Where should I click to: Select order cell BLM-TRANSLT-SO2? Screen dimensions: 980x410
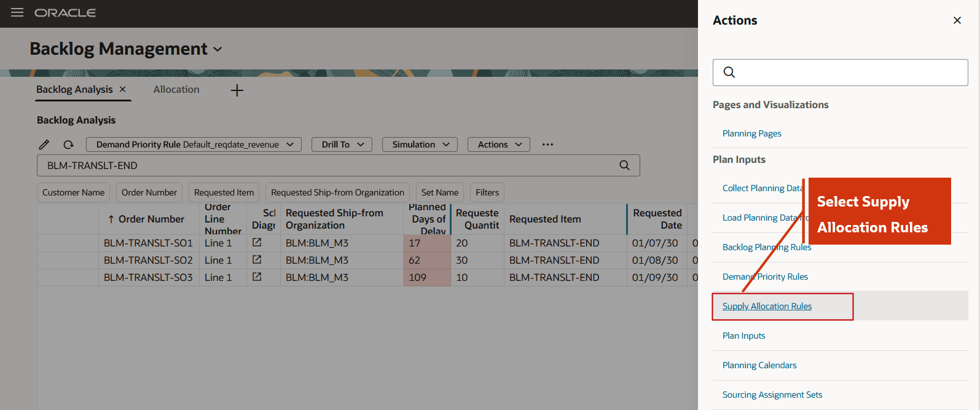tap(148, 260)
